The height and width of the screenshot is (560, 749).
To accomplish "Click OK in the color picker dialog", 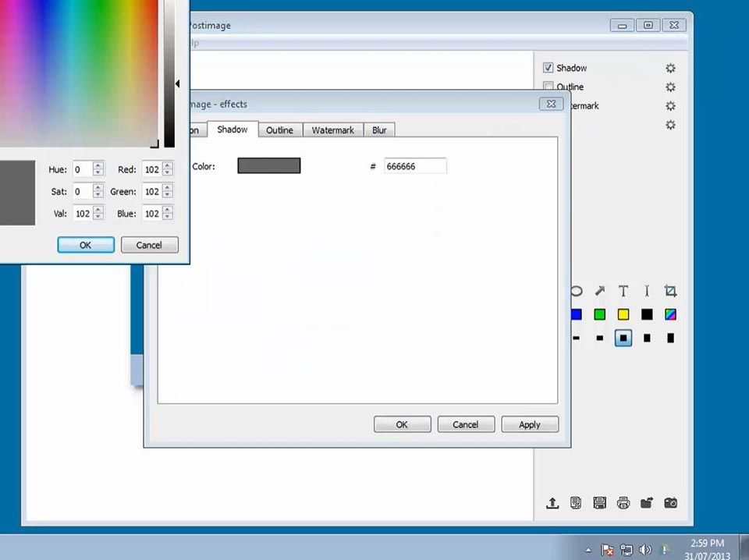I will pyautogui.click(x=86, y=245).
